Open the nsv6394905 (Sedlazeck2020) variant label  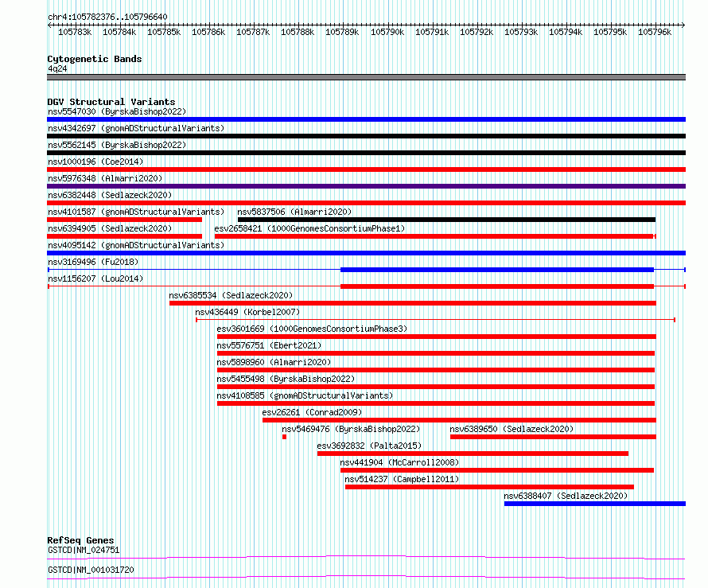click(x=110, y=228)
